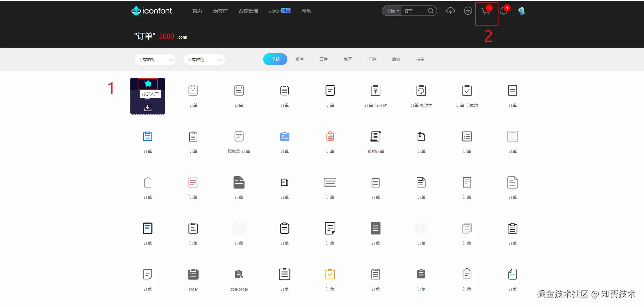Viewport: 644px width, 307px height.
Task: Select the 订单 处理中 icon
Action: [421, 91]
